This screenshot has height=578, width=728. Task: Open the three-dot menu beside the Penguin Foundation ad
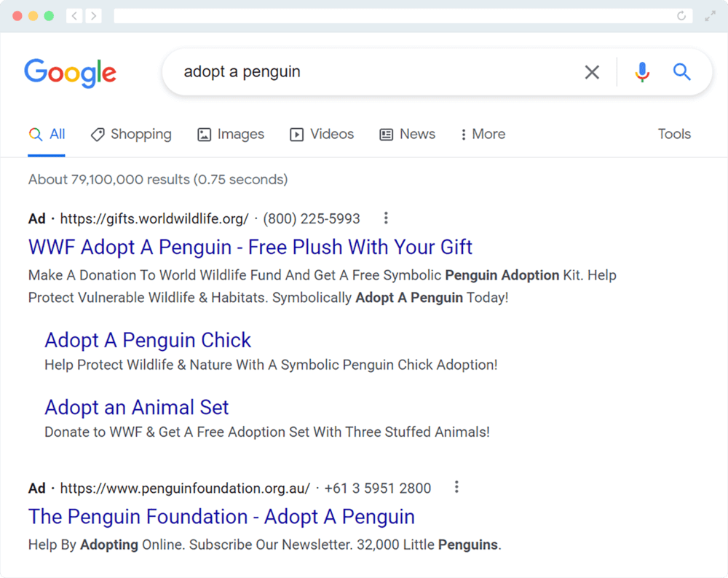coord(456,487)
